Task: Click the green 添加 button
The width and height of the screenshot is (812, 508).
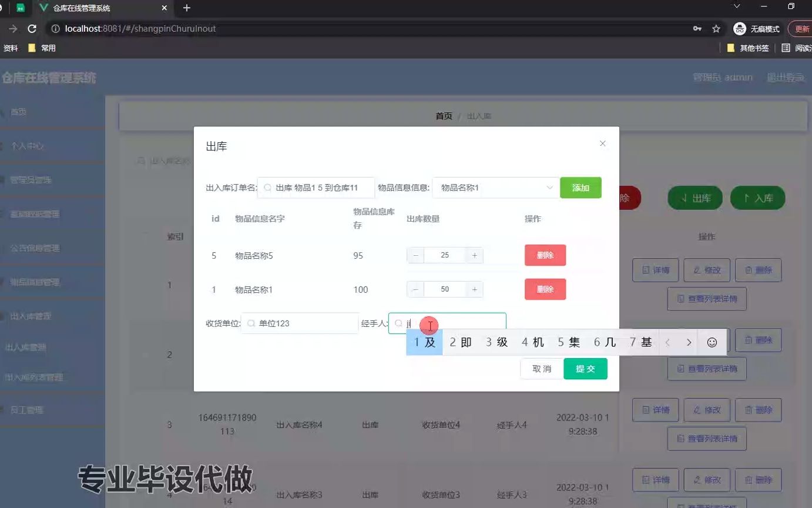Action: coord(581,187)
